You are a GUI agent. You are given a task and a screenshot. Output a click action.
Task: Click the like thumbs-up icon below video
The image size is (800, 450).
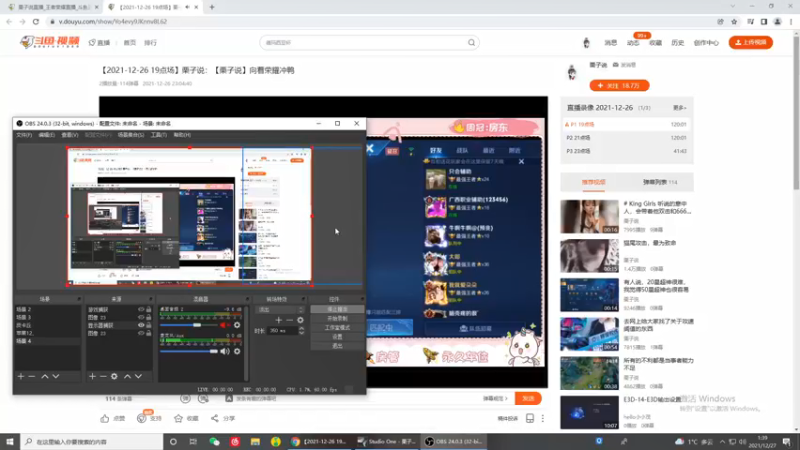click(x=105, y=418)
